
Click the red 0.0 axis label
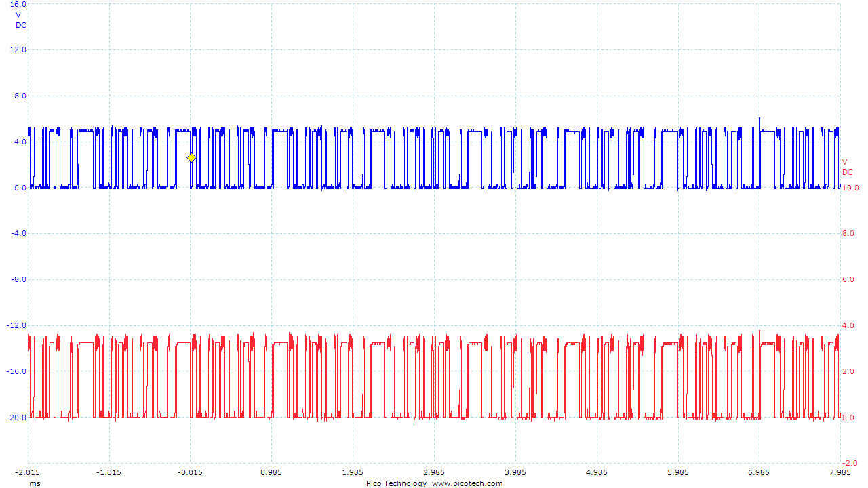coord(848,418)
